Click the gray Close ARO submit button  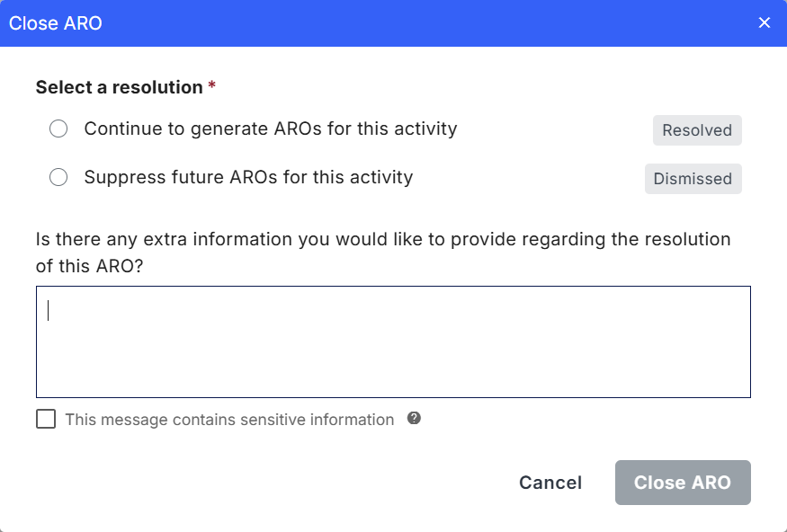[683, 483]
